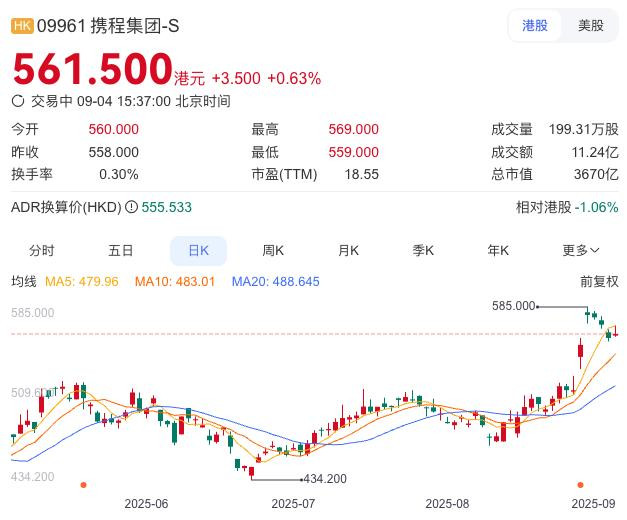Click the MA5 moving average label
The height and width of the screenshot is (520, 627).
pyautogui.click(x=82, y=282)
